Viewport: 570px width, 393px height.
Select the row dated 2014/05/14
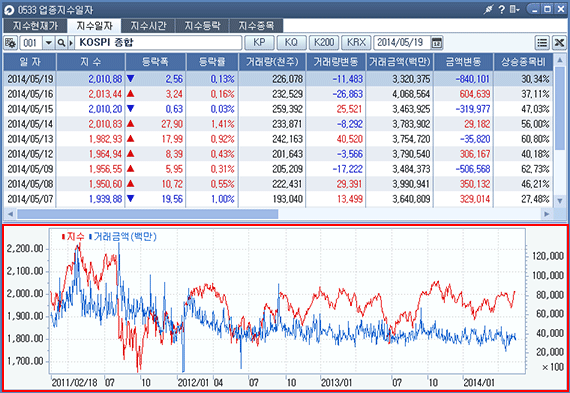[x=278, y=124]
